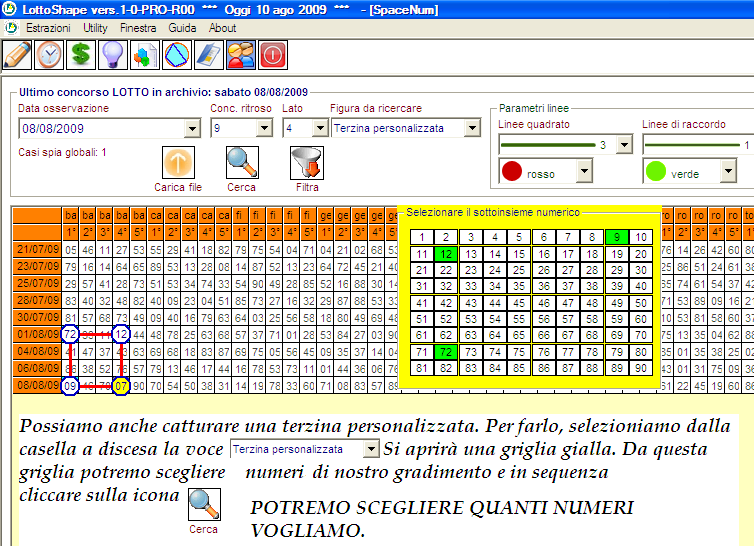Click the blue notebook toolbar icon
The height and width of the screenshot is (546, 754).
pos(209,55)
